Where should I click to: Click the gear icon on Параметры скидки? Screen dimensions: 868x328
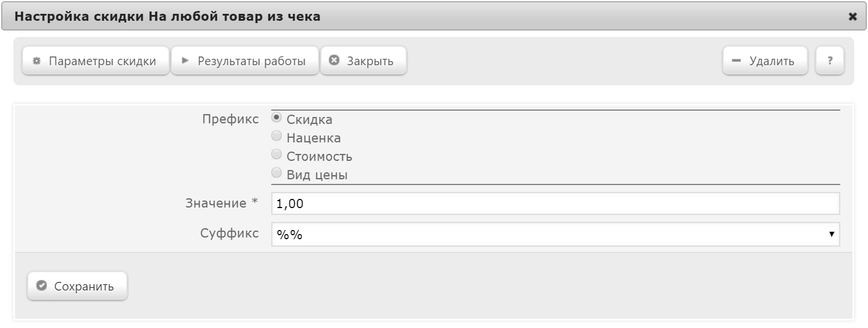coord(36,61)
